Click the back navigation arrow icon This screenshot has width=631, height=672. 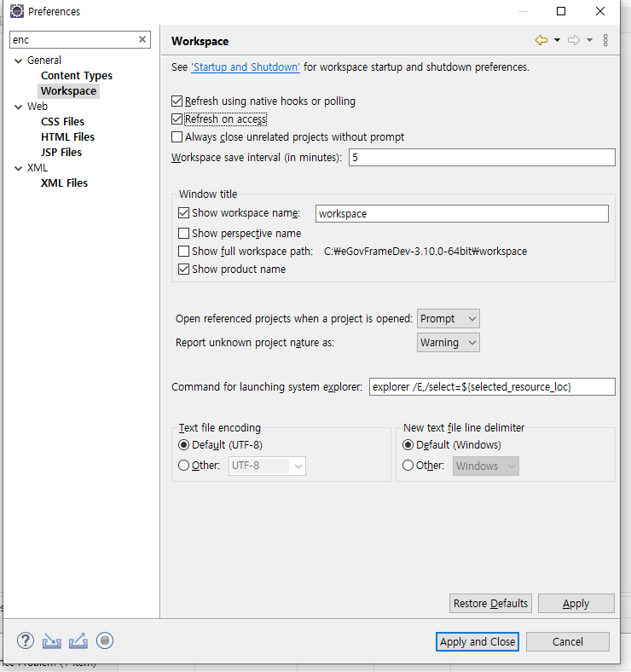pyautogui.click(x=541, y=40)
